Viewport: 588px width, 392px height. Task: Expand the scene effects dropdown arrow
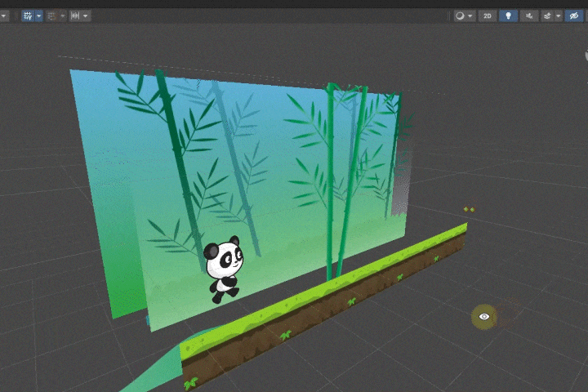click(558, 16)
